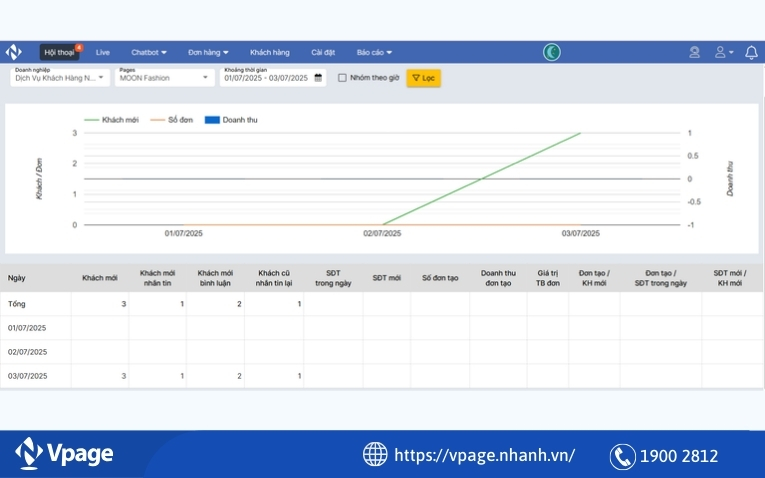This screenshot has width=765, height=478.
Task: Click the Doanh thu blue legend swatch
Action: point(211,119)
